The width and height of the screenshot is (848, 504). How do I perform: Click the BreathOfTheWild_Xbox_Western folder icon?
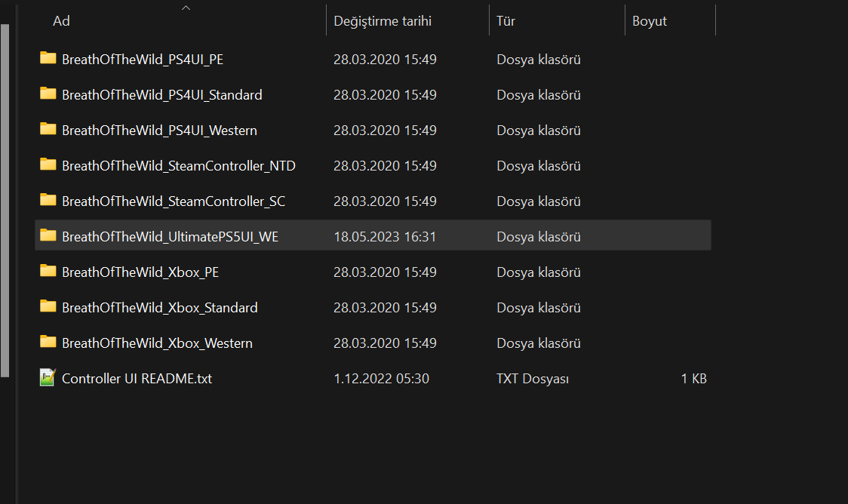(48, 342)
